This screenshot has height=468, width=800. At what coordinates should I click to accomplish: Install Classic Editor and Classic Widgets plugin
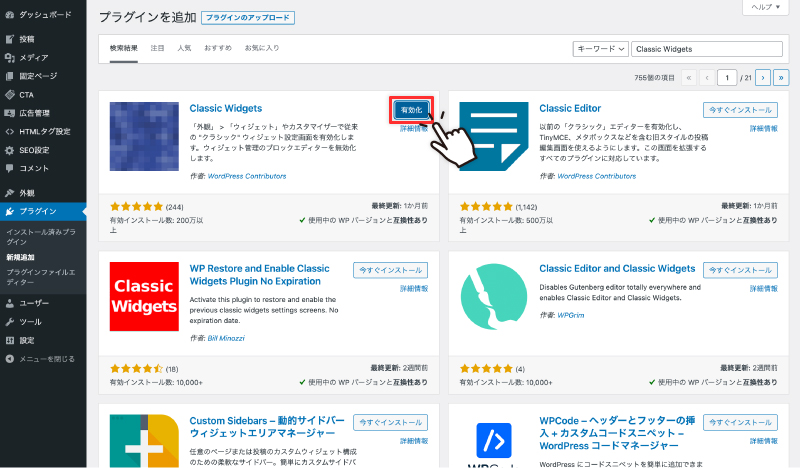pyautogui.click(x=740, y=270)
